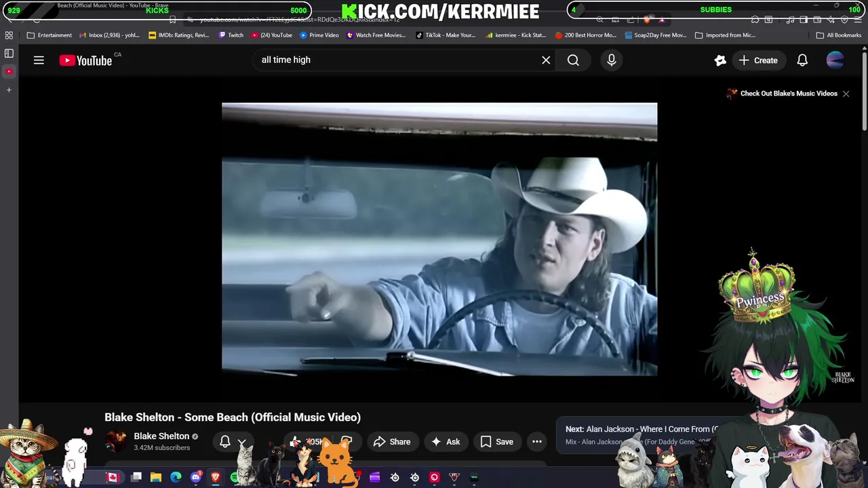This screenshot has height=488, width=868.
Task: Open Task View in the taskbar
Action: 136,477
